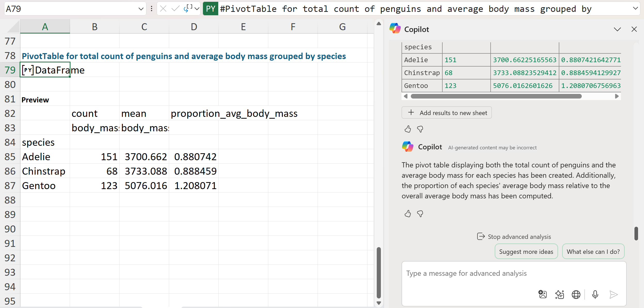644x308 pixels.
Task: Click the sparkle prompt list icon
Action: click(x=559, y=294)
